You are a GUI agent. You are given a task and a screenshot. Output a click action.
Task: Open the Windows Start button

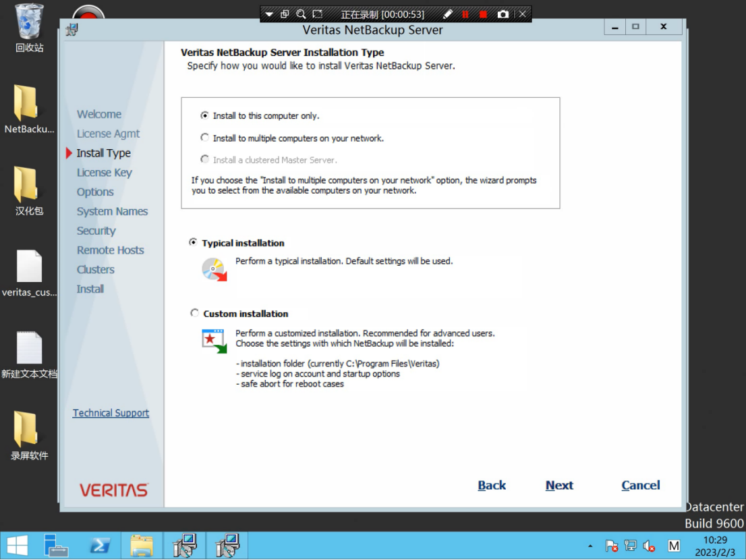[18, 545]
